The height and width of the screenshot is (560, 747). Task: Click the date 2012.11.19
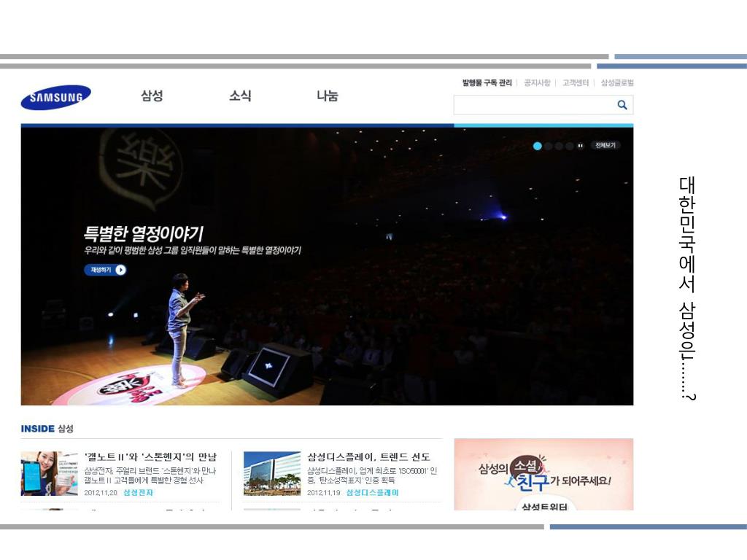[x=323, y=492]
